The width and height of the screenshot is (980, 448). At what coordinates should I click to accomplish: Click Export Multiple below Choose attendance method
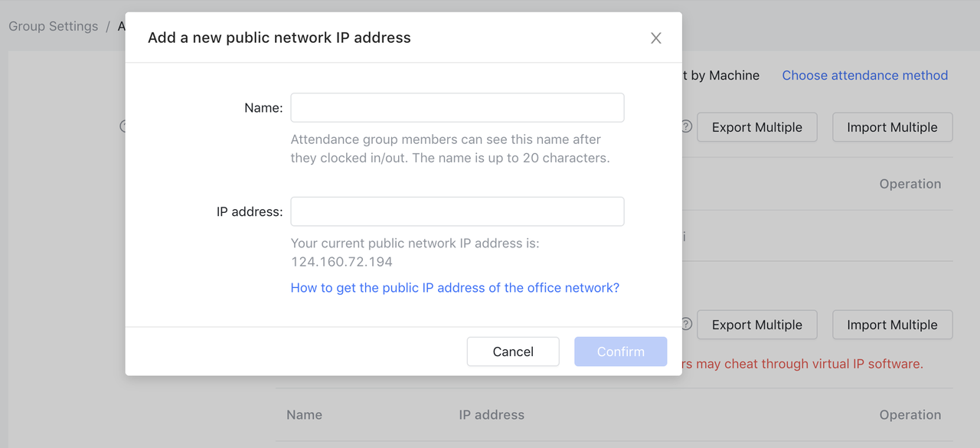pos(756,127)
